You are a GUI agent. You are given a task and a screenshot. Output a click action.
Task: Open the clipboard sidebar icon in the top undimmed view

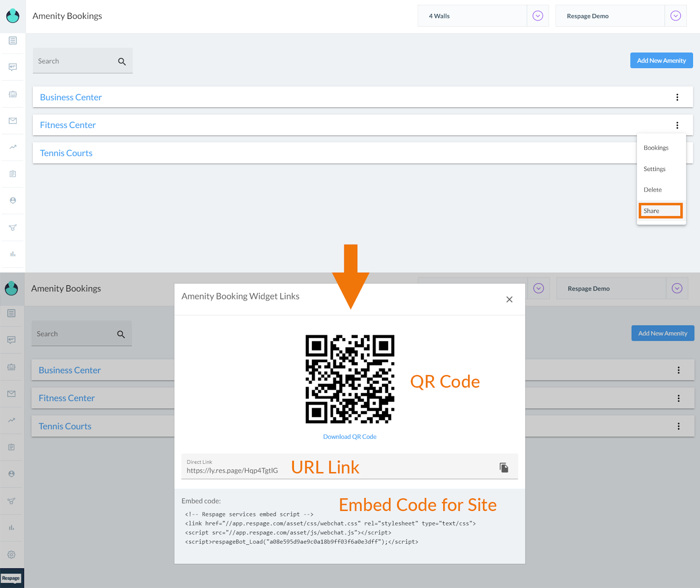[x=13, y=174]
